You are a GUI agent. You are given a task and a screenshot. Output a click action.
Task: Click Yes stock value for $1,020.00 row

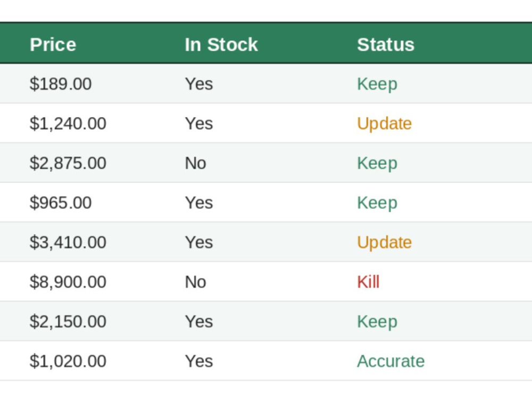pos(199,361)
